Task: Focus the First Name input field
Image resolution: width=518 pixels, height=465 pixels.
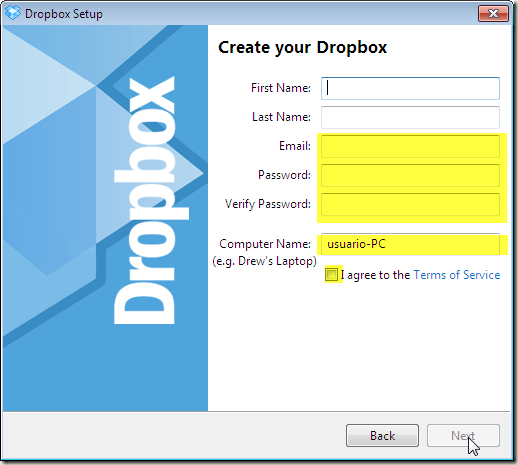Action: pyautogui.click(x=410, y=88)
